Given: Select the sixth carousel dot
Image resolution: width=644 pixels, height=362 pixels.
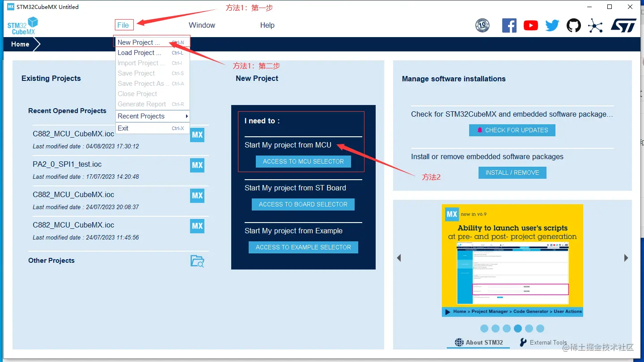Looking at the screenshot, I should (x=540, y=328).
